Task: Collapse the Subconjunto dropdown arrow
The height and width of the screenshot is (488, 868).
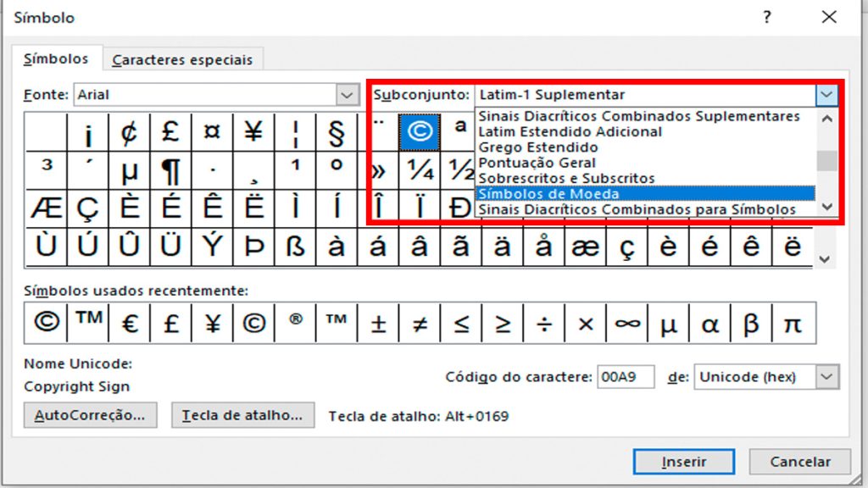Action: tap(826, 95)
